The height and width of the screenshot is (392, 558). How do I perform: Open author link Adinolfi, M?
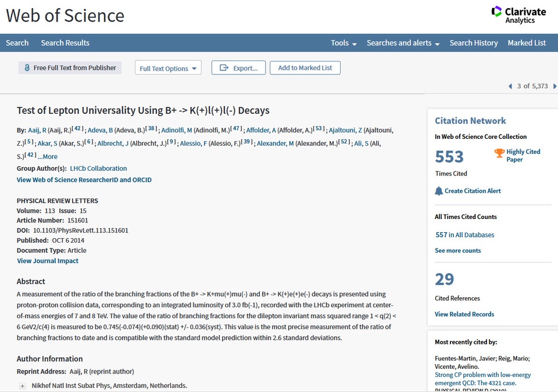point(177,130)
